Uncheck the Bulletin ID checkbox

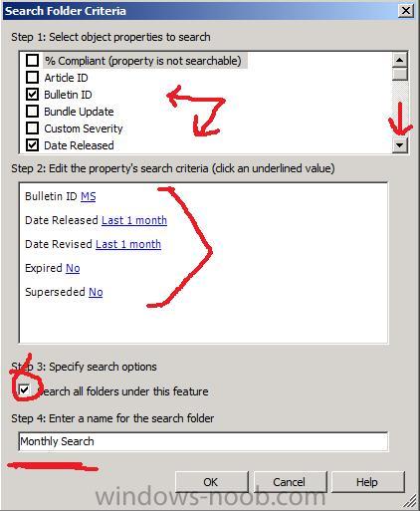coord(32,95)
